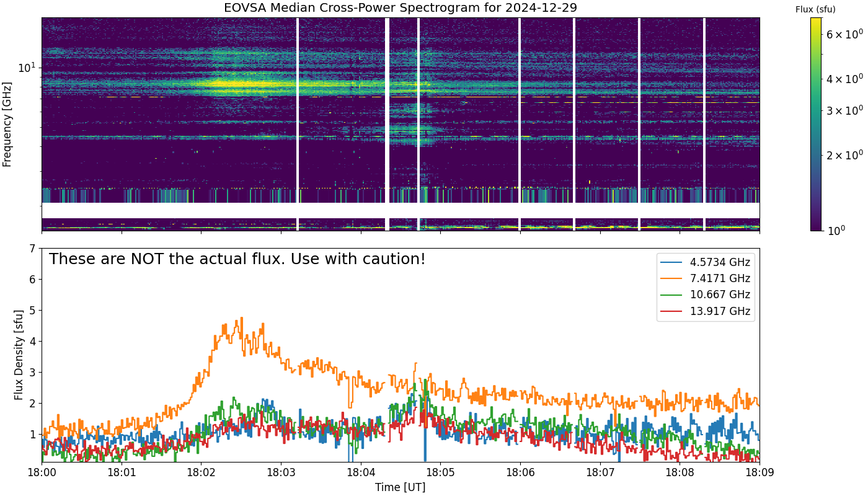Click the 4.5734 GHz legend entry

(x=706, y=262)
